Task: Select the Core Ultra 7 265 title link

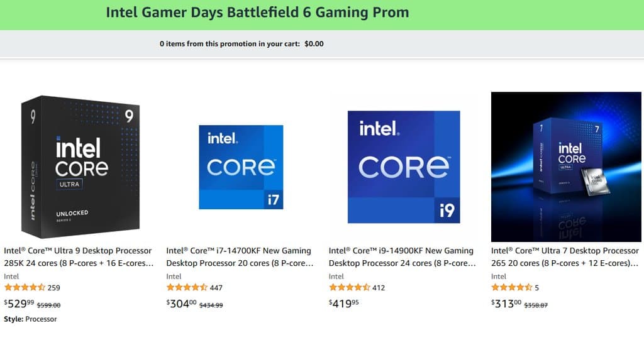Action: [563, 256]
